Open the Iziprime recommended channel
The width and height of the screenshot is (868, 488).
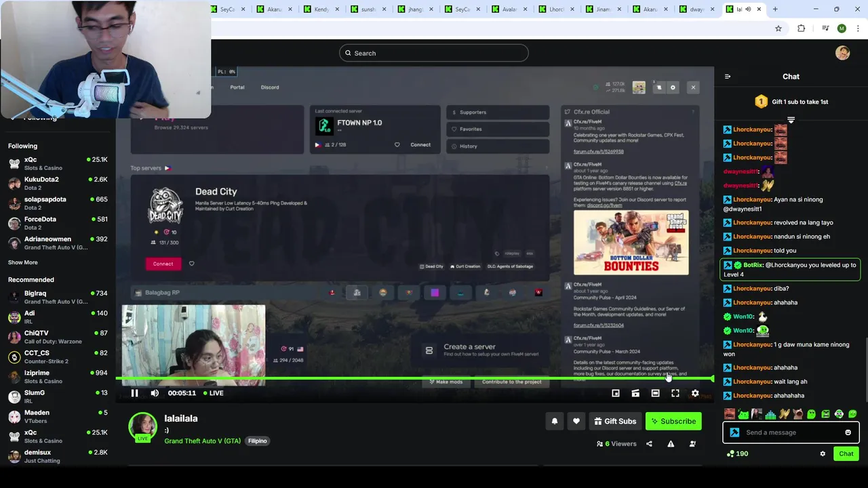[58, 376]
